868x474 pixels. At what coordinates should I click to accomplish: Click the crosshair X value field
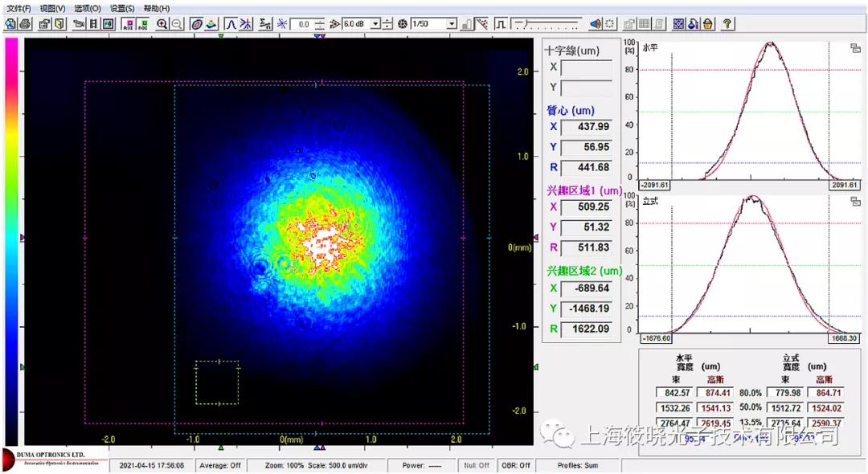pyautogui.click(x=586, y=69)
